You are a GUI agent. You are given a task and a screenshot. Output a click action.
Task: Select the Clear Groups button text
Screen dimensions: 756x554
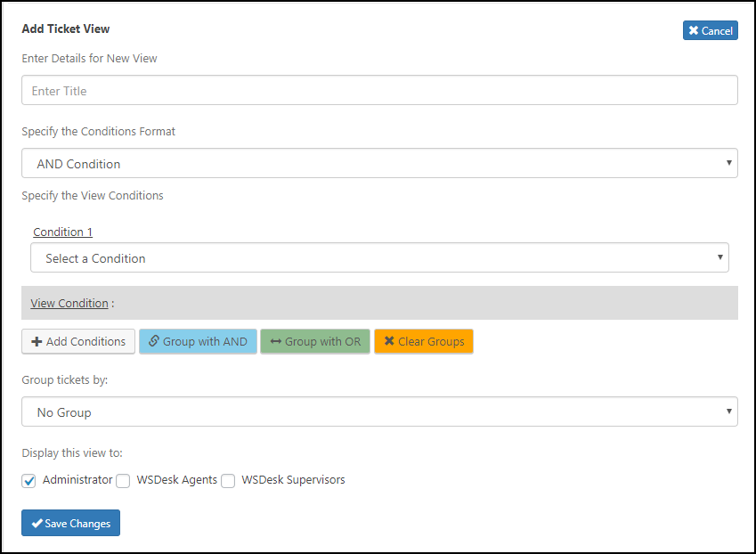tap(431, 342)
